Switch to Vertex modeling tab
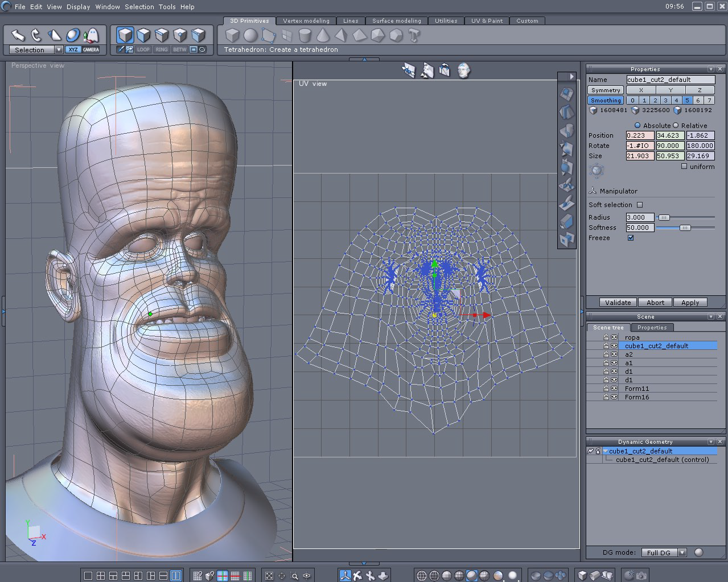This screenshot has height=582, width=728. pyautogui.click(x=306, y=20)
